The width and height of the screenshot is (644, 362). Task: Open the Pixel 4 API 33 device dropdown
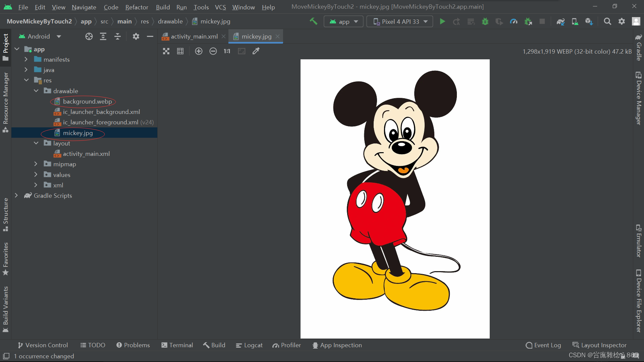click(400, 21)
